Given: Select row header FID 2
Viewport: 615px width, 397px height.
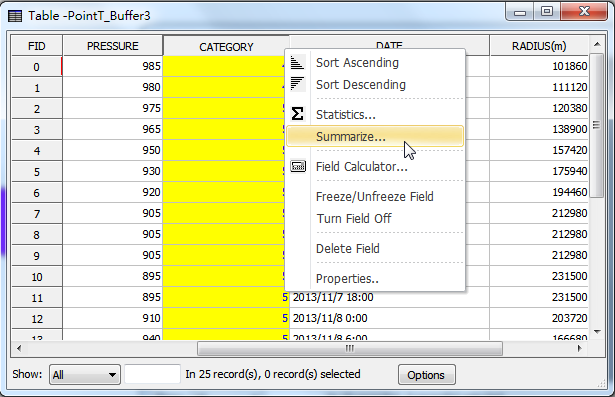Looking at the screenshot, I should click(36, 109).
